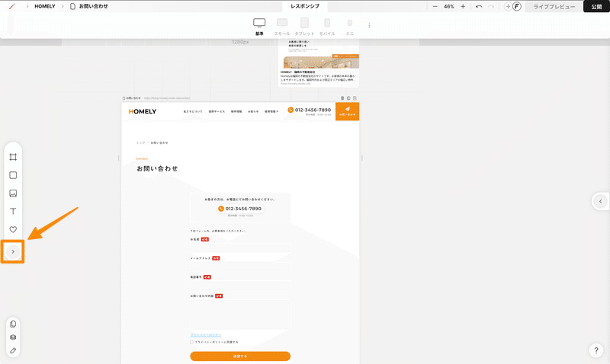The image size is (610, 364).
Task: Grab the left canvas width handle
Action: [119, 158]
